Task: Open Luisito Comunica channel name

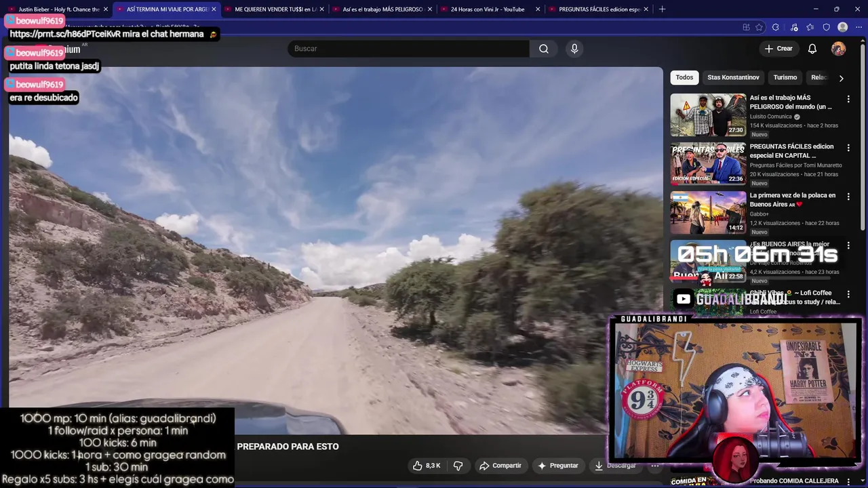Action: coord(771,117)
